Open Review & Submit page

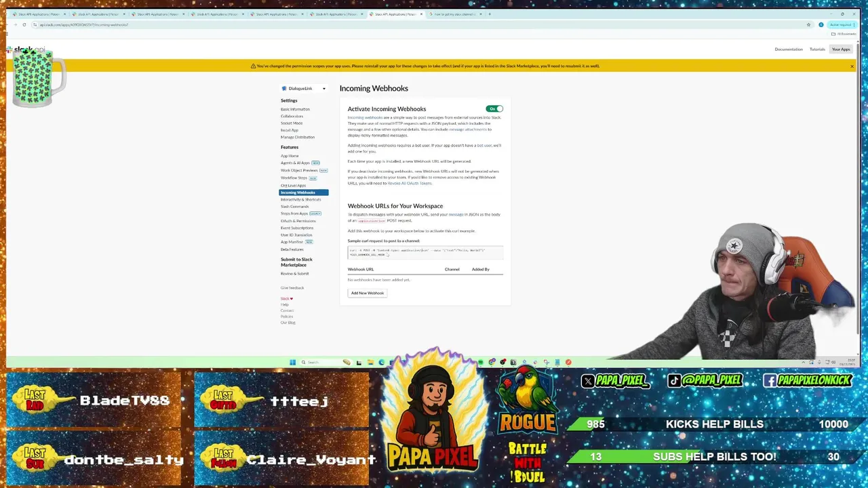click(x=294, y=274)
